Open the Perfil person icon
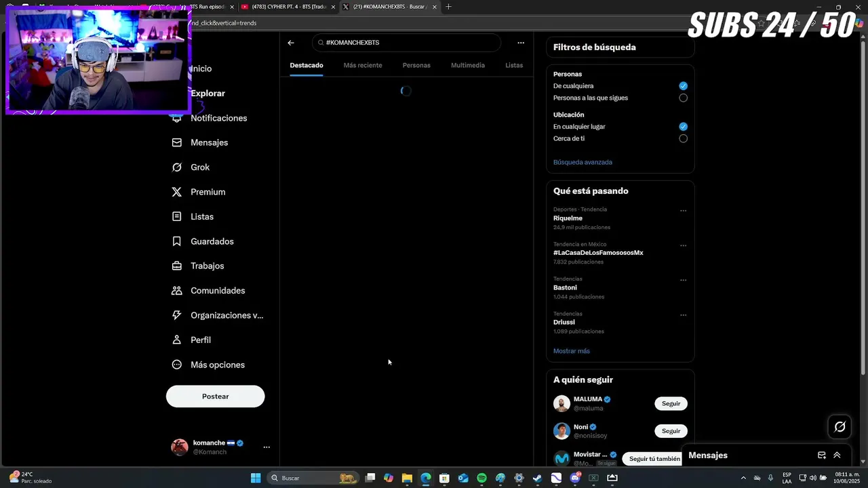868x488 pixels. point(176,340)
